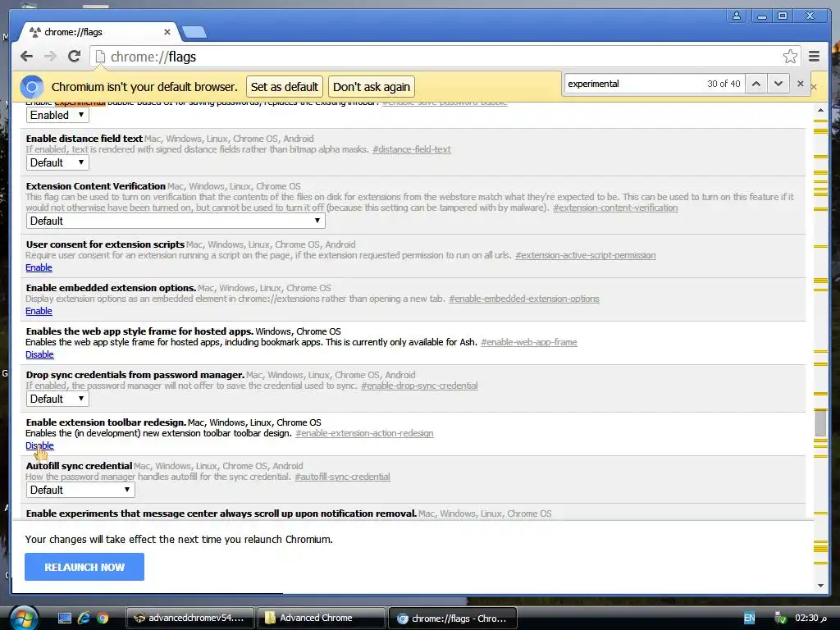Go back using the browser back arrow

[26, 57]
